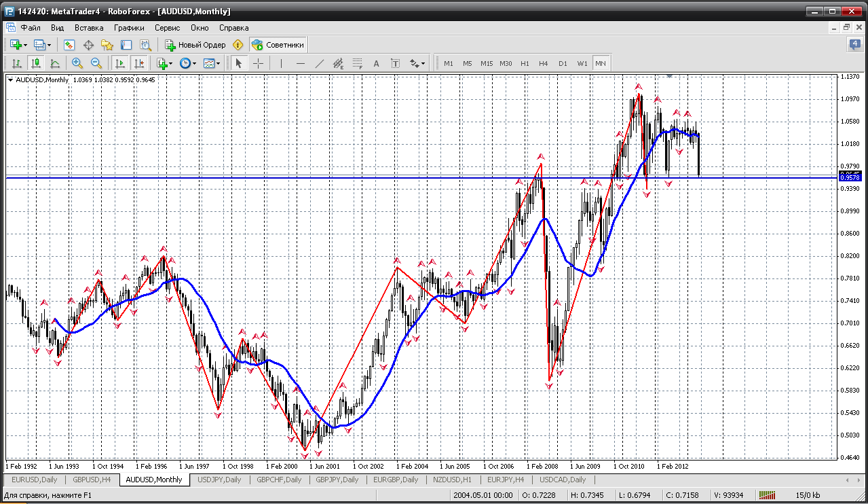Switch to H1 timeframe

coord(525,63)
